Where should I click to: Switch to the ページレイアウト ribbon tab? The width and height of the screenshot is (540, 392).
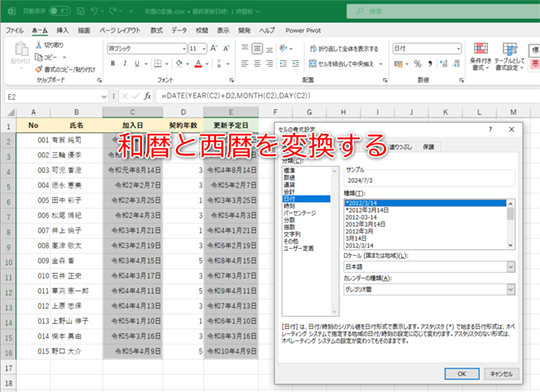click(x=120, y=30)
